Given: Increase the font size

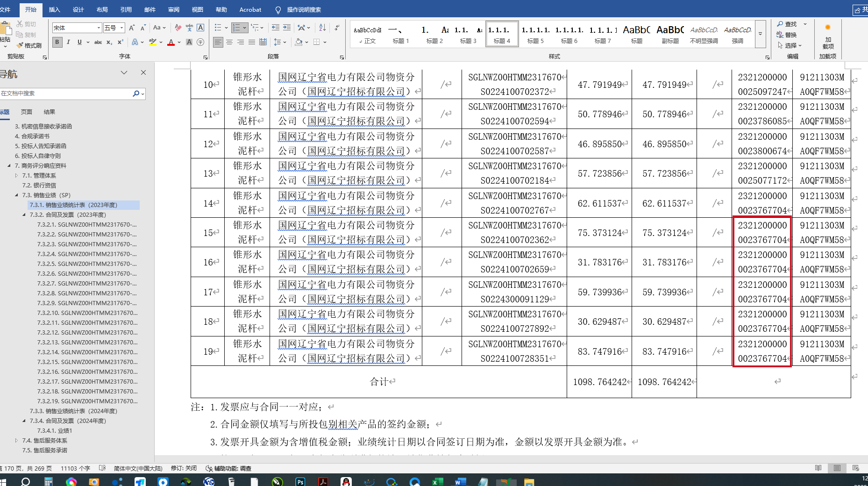Looking at the screenshot, I should pos(132,28).
